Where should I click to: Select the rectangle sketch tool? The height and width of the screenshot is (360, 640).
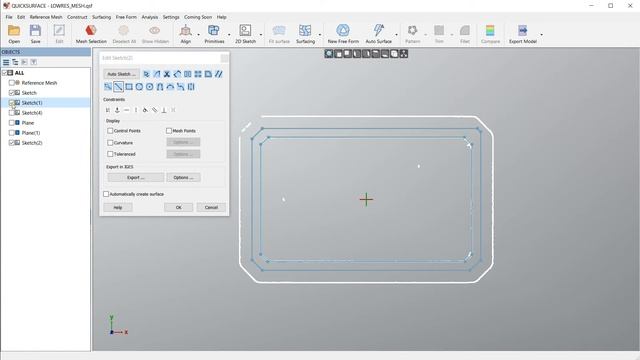(129, 87)
